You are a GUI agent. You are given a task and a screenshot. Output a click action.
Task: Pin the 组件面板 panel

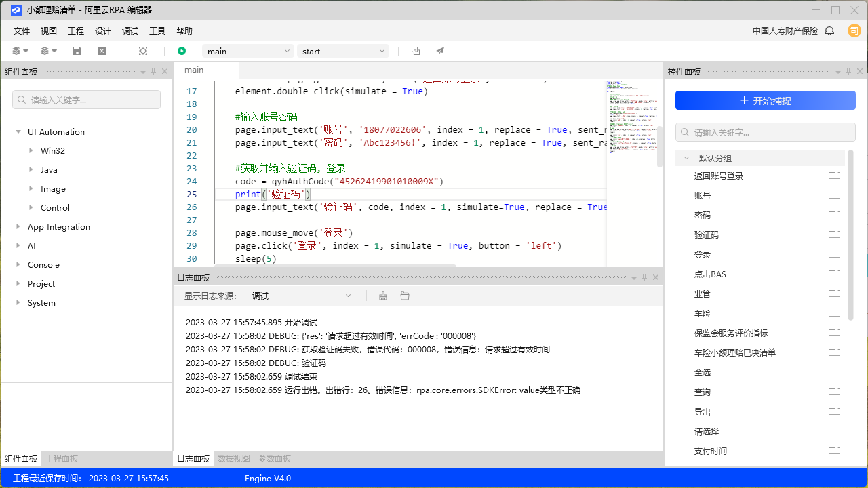pyautogui.click(x=154, y=71)
